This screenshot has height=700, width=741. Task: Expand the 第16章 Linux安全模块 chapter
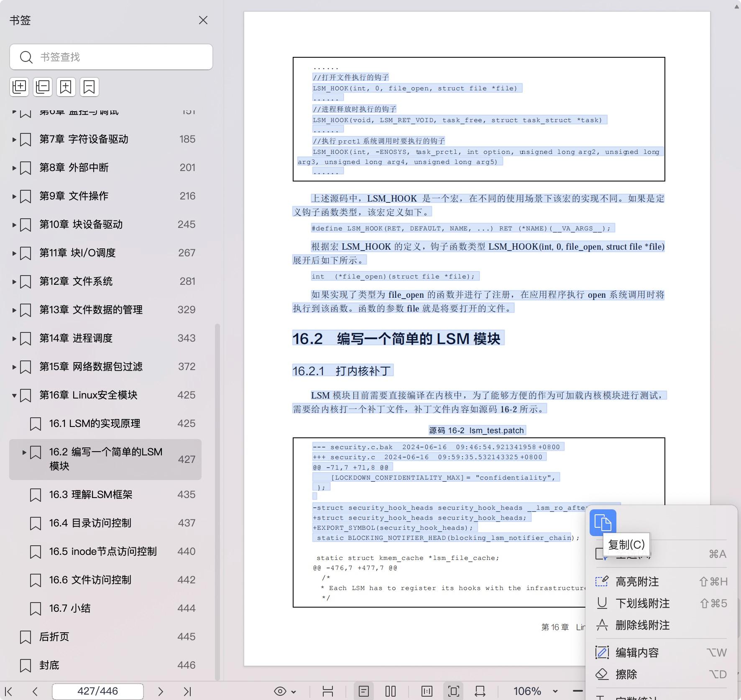14,395
